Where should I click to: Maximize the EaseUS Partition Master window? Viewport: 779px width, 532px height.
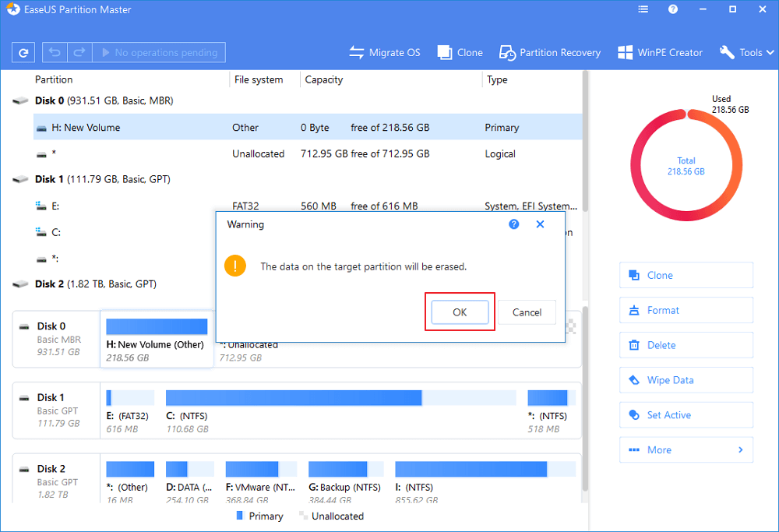pyautogui.click(x=732, y=9)
